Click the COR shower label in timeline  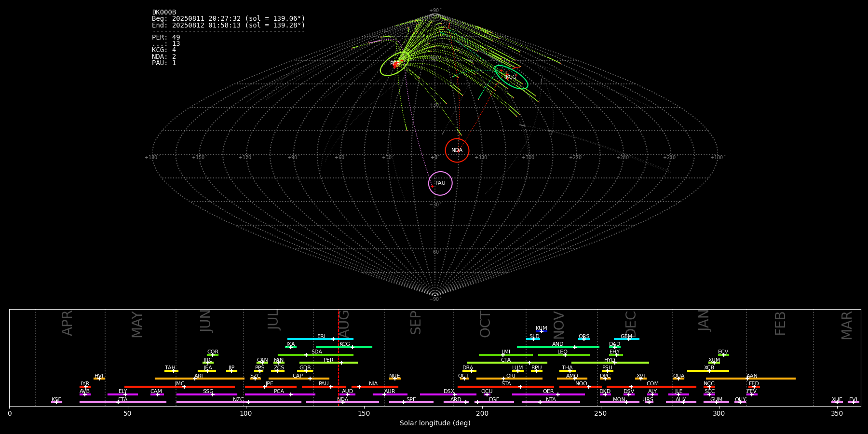[x=213, y=352]
